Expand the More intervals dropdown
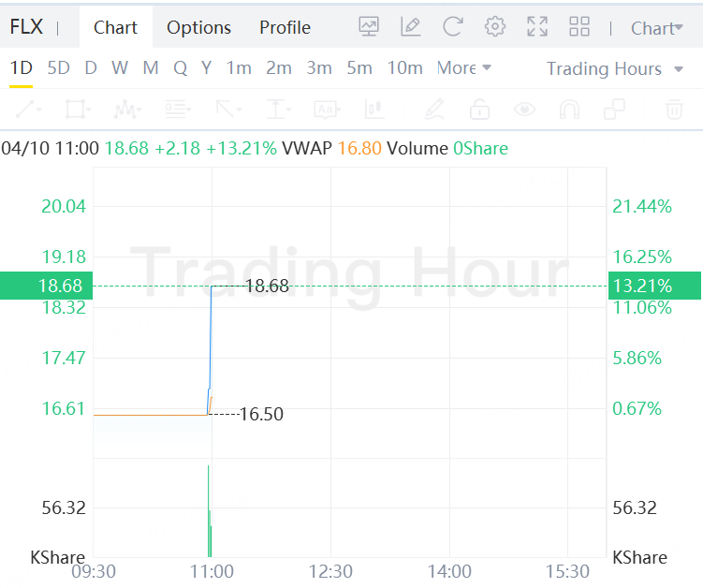The image size is (703, 588). click(x=464, y=68)
